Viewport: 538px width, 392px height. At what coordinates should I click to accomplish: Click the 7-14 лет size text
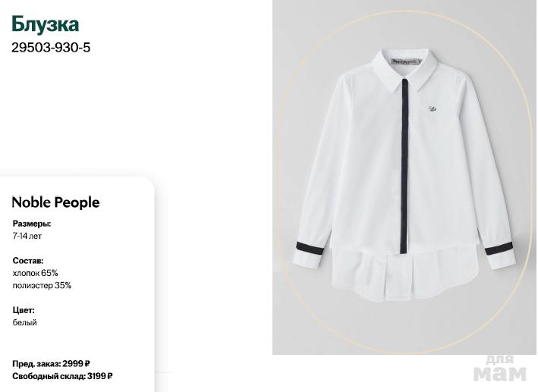[x=27, y=236]
